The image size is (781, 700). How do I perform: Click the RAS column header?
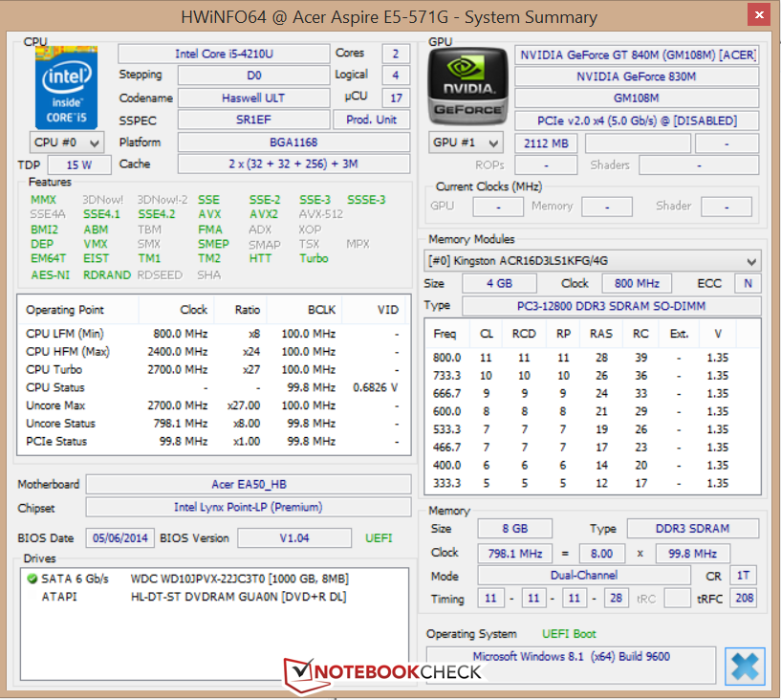[x=601, y=334]
